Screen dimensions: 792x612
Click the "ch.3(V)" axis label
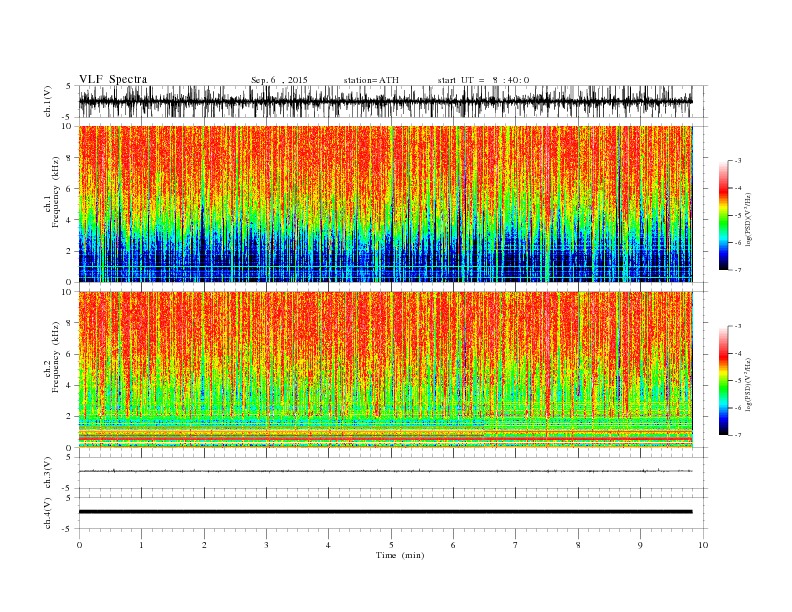coord(48,473)
